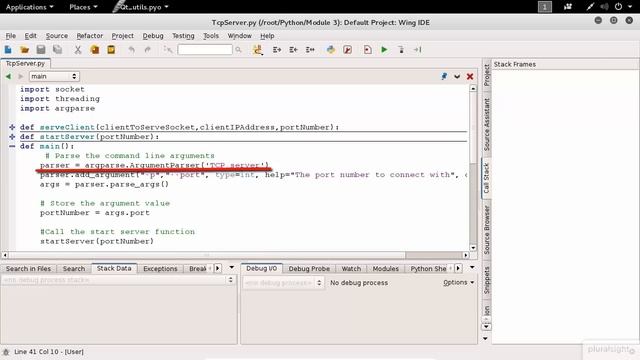Cut selection with scissors icon
Viewport: 640px width, 360px height.
(x=78, y=50)
